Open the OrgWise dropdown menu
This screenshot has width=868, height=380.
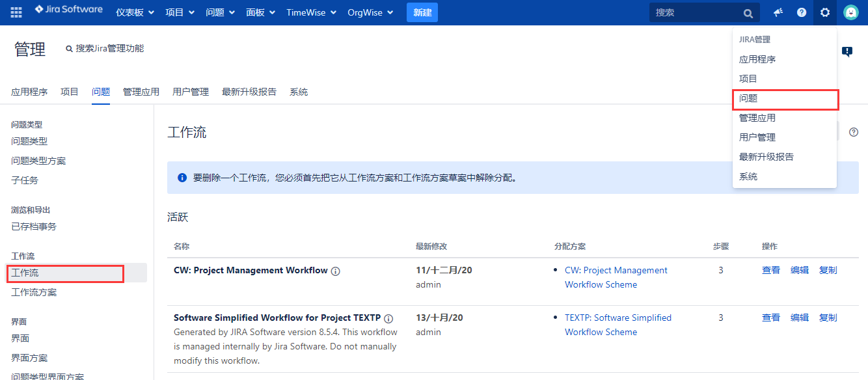pos(370,12)
